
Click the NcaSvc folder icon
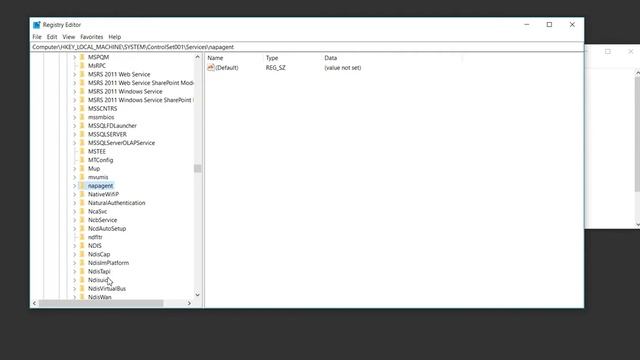point(82,211)
